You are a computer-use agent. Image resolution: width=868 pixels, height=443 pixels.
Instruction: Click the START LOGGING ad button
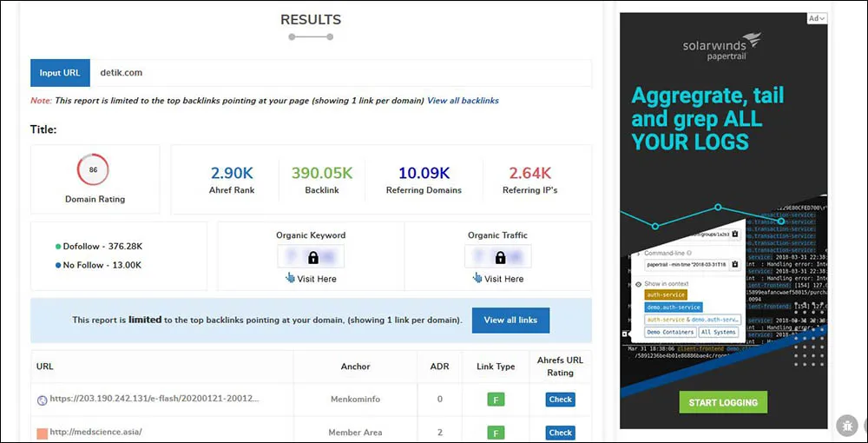coord(723,402)
